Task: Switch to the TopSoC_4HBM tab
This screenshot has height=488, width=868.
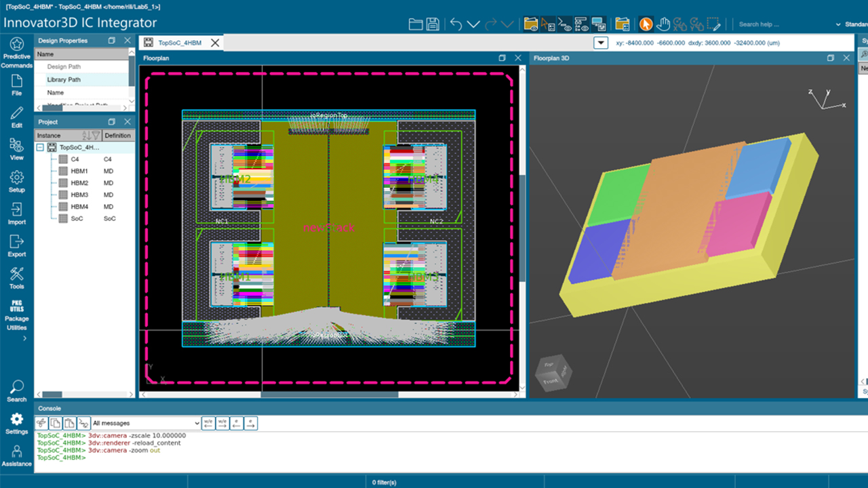Action: point(180,43)
